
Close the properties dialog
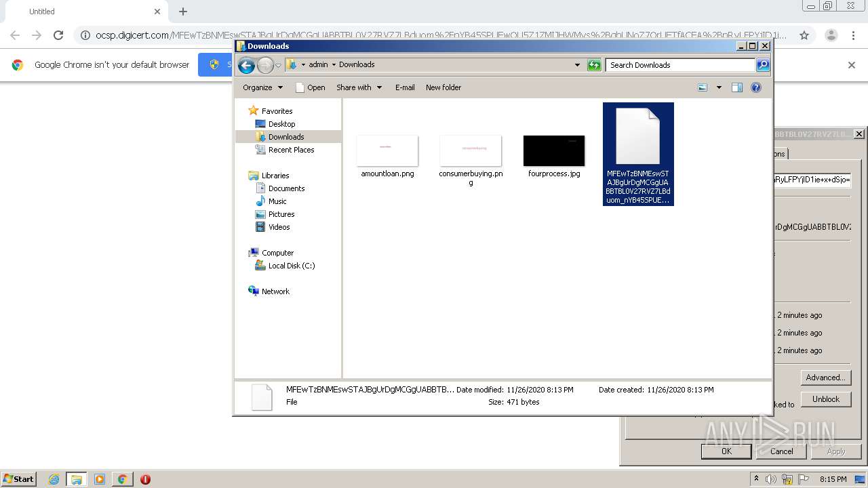click(x=859, y=134)
